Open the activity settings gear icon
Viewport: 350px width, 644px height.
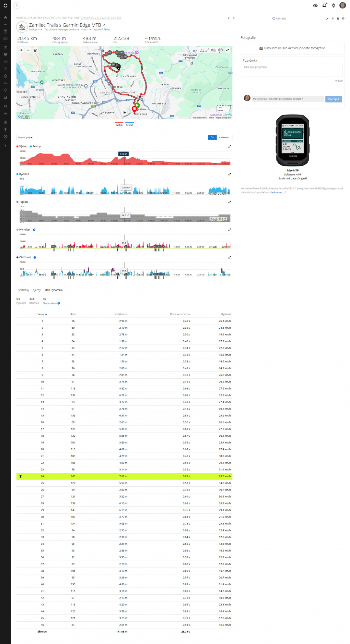click(343, 18)
